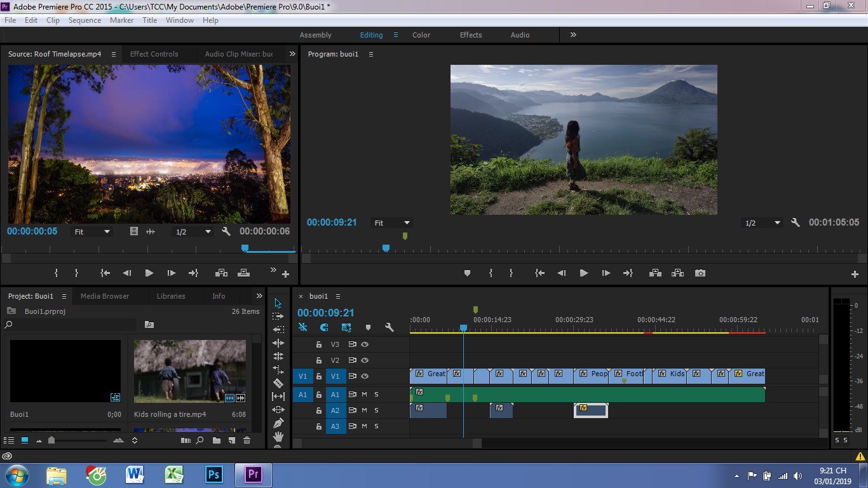Click Export Frame camera icon
Screen dimensions: 868x488
(700, 273)
